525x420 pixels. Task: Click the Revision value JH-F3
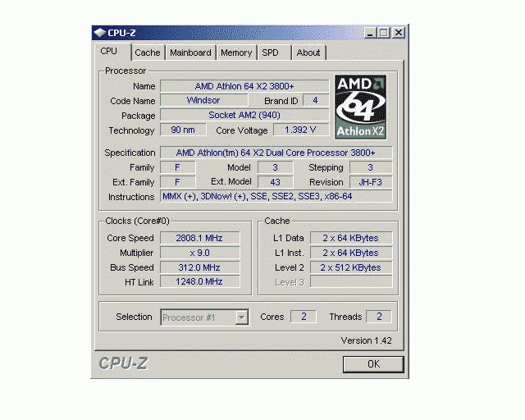coord(371,182)
